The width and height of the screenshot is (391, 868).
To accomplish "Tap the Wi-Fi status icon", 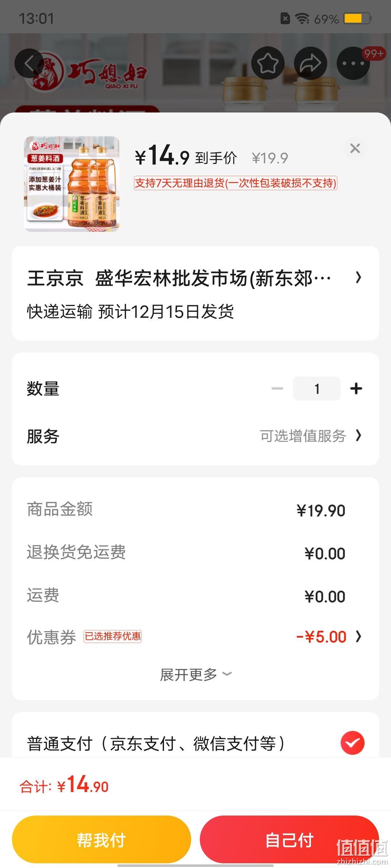I will (302, 18).
